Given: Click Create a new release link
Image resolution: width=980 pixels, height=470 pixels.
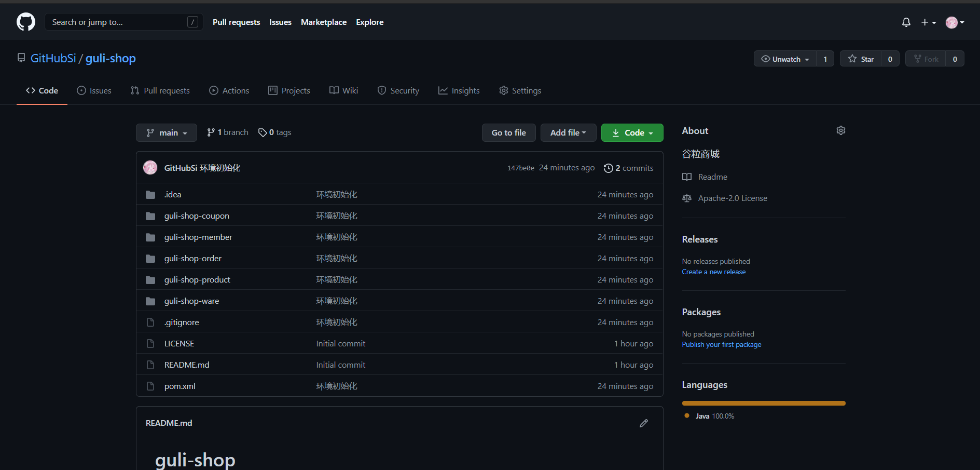Looking at the screenshot, I should 713,272.
